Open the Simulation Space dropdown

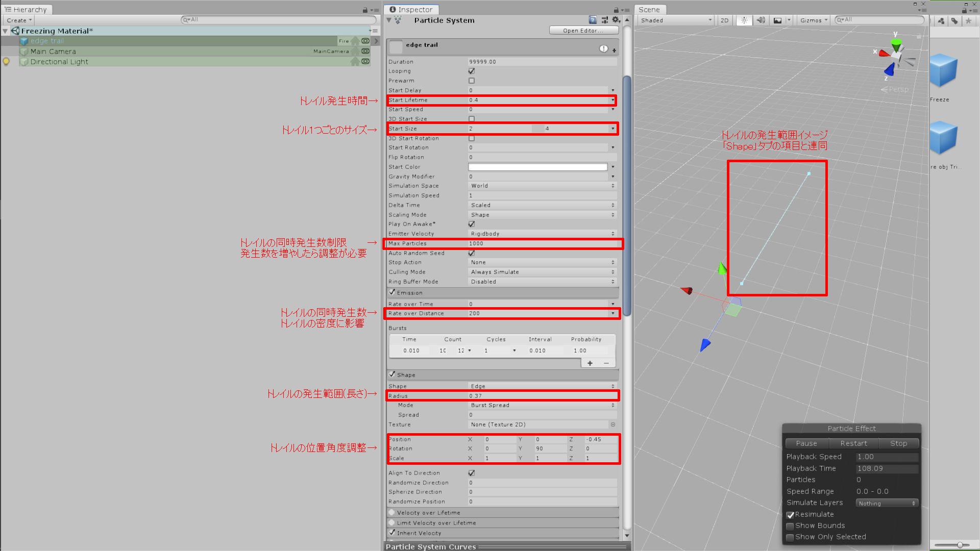tap(543, 186)
